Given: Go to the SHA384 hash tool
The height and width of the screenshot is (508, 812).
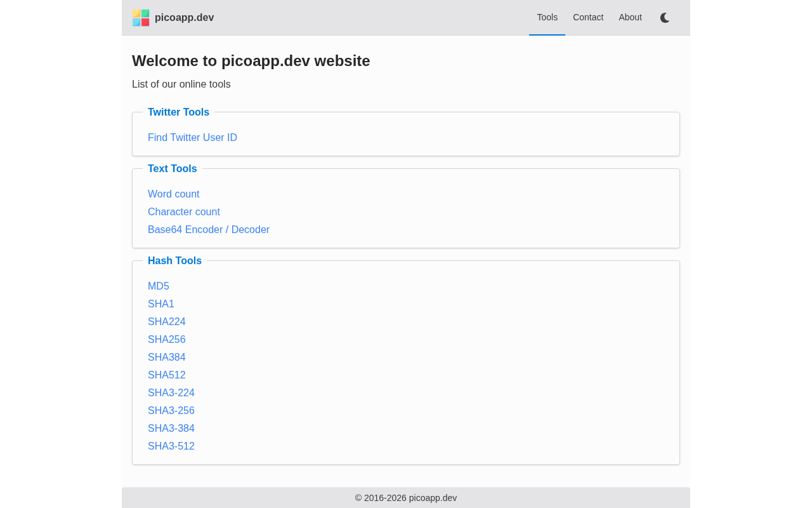Looking at the screenshot, I should coord(167,358).
